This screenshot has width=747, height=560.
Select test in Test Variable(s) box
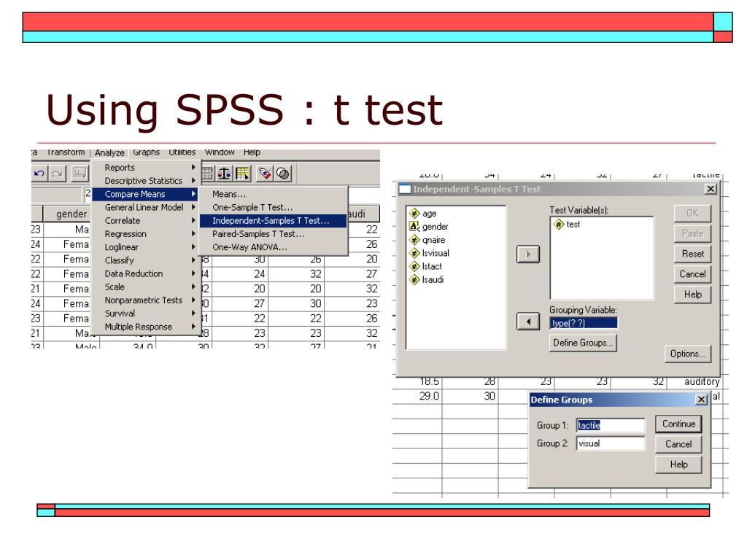(567, 225)
